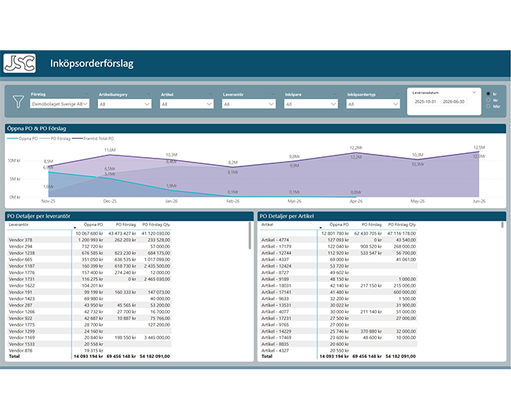Sort article table by Öppna PO header
This screenshot has width=511, height=420.
[339, 225]
